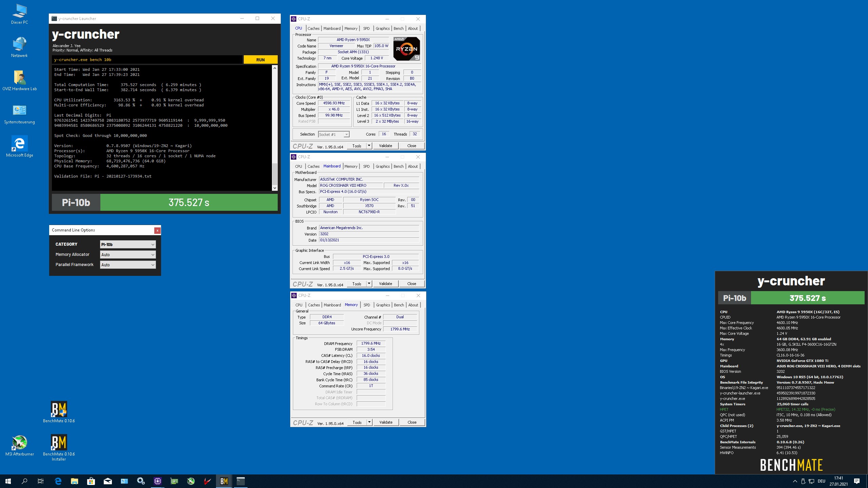
Task: Switch to Caches tab in top CPU-Z window
Action: coord(313,28)
